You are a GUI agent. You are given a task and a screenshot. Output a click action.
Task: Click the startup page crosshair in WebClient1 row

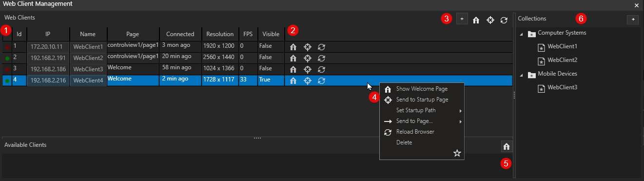(308, 47)
